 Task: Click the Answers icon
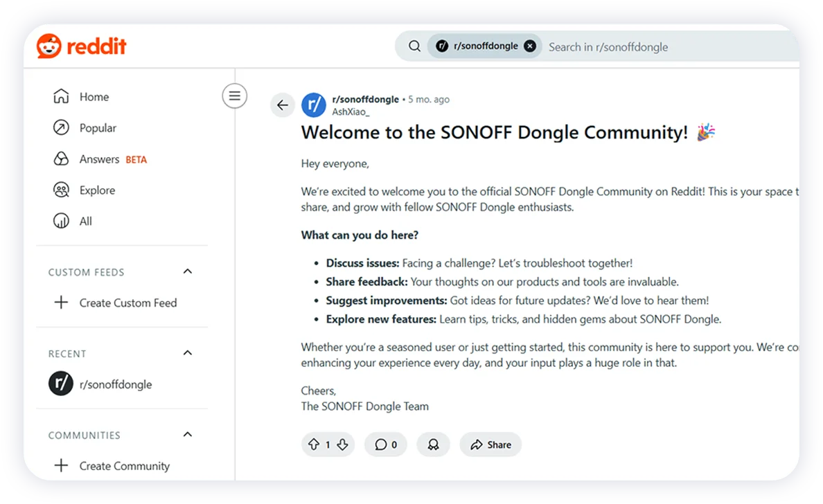pyautogui.click(x=61, y=159)
